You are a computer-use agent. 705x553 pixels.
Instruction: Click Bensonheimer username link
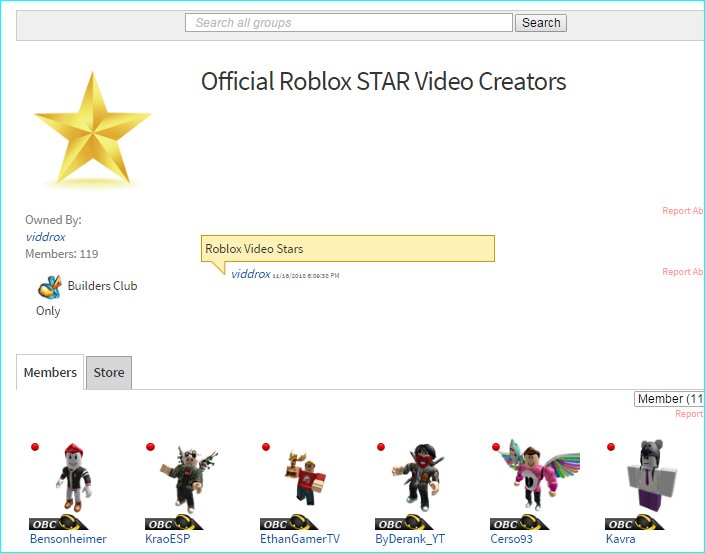coord(68,539)
